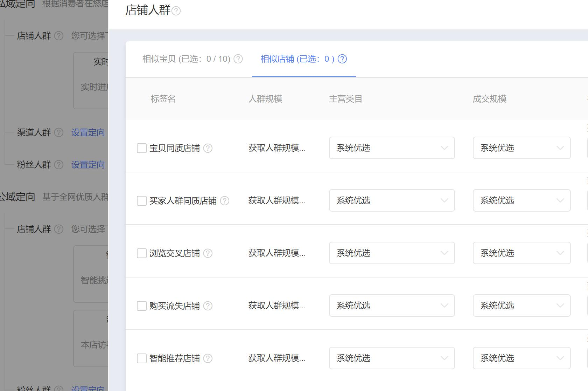
Task: Open 主营类目 dropdown for 智能推荐店铺
Action: click(392, 358)
